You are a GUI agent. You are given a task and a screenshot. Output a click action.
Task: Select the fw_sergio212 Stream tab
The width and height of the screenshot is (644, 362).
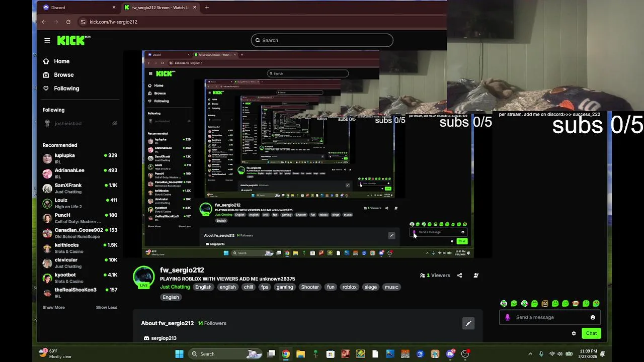click(160, 8)
